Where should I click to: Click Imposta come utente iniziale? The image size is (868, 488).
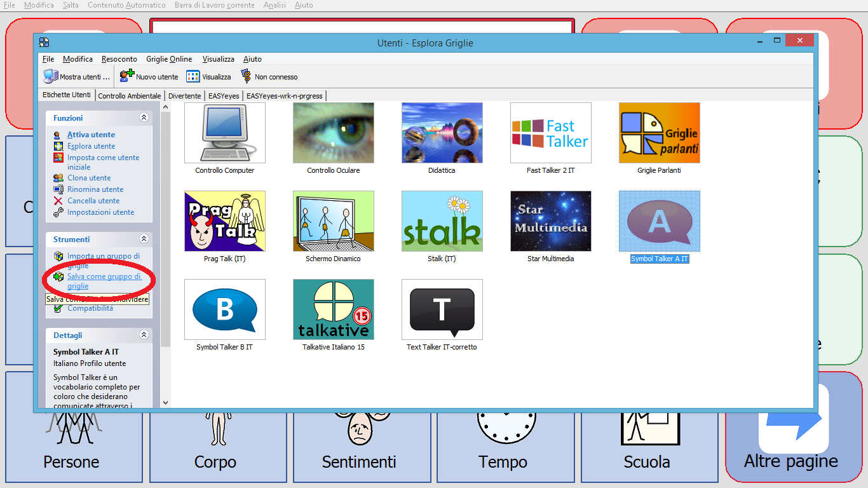(103, 162)
